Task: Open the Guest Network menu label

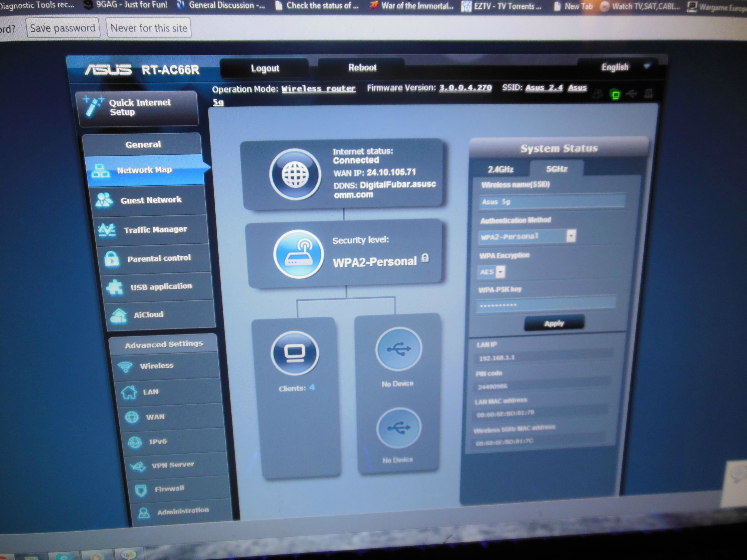Action: 151,200
